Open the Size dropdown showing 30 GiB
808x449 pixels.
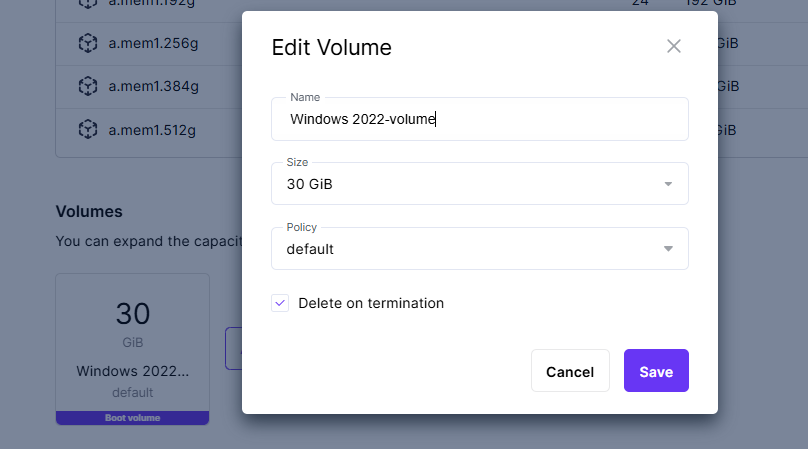[x=480, y=184]
